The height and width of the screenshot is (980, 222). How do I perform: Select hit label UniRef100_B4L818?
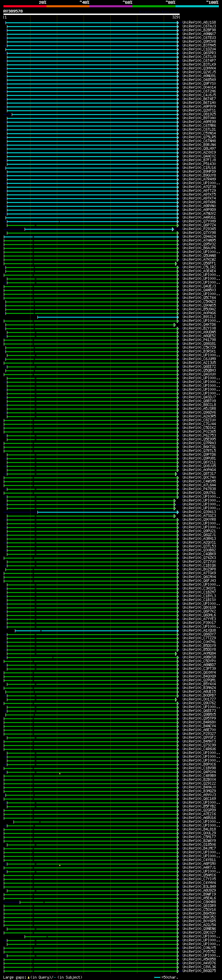199,830
